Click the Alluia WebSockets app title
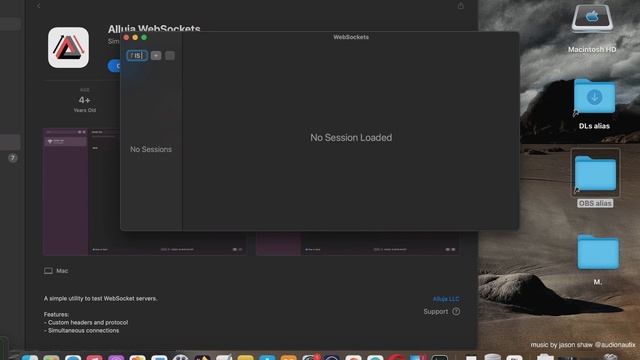This screenshot has width=640, height=360. tap(154, 28)
